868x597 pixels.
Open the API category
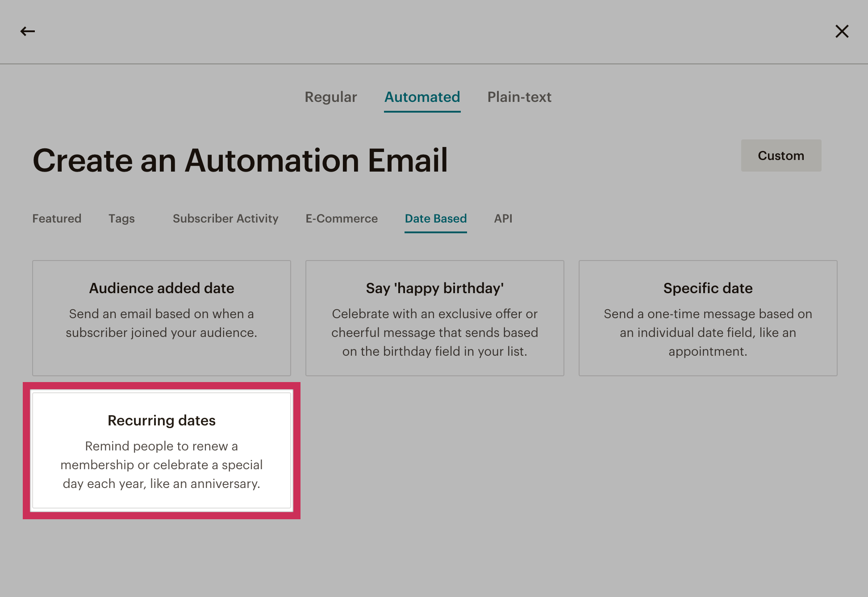(503, 219)
